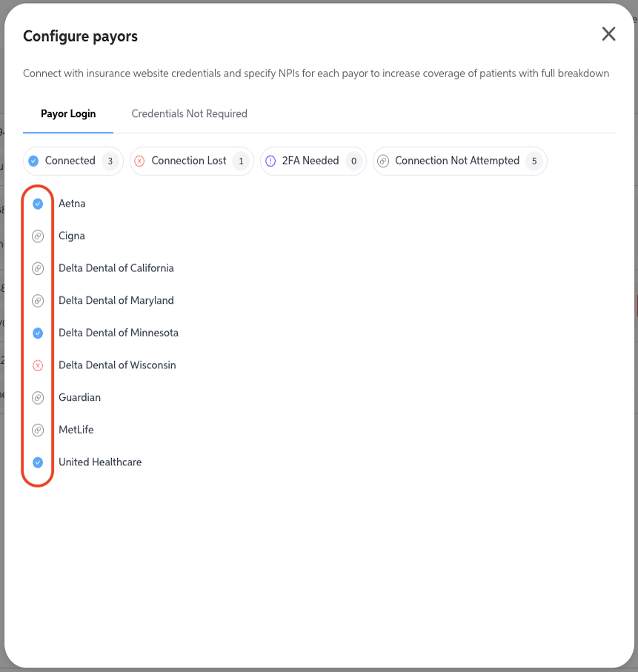Switch to the Payor Login tab

(x=68, y=114)
